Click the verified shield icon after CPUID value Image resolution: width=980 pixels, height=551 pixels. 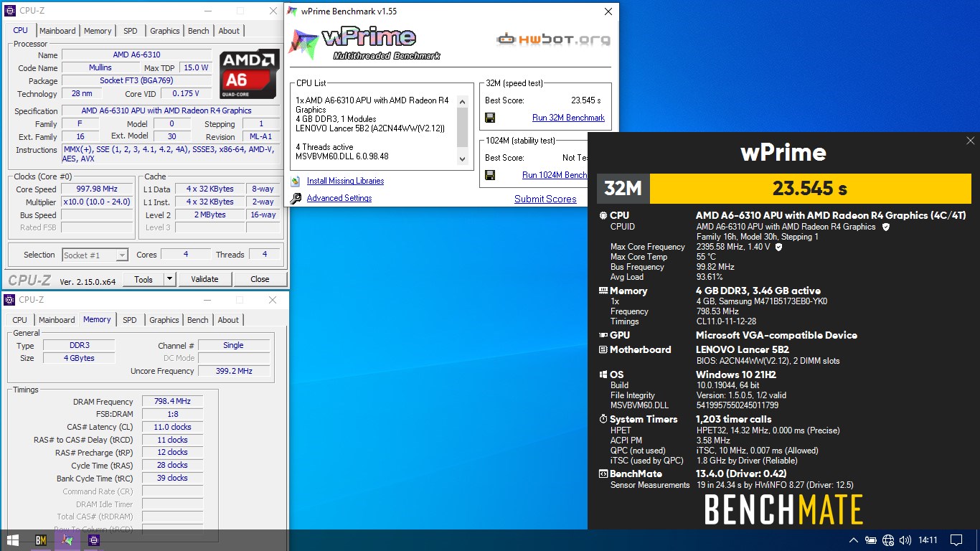click(886, 227)
